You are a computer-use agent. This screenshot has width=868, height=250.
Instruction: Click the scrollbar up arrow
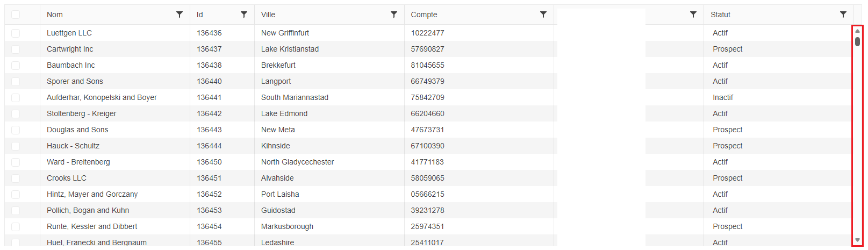coord(857,31)
